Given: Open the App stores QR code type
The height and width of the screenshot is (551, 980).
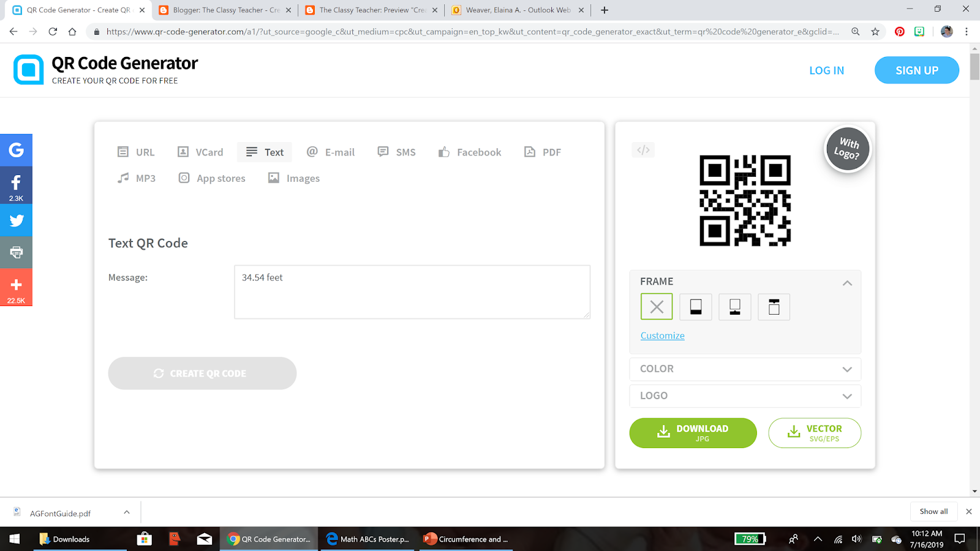Looking at the screenshot, I should tap(212, 178).
